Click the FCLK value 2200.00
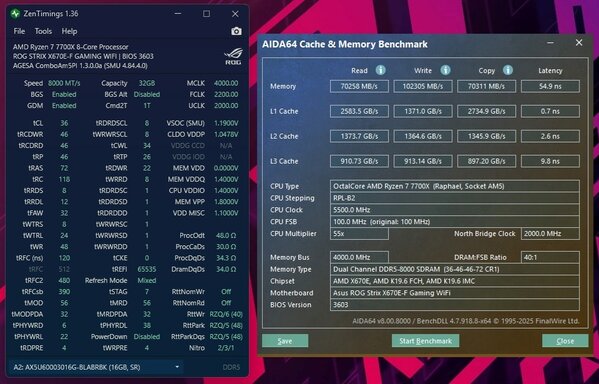This screenshot has width=599, height=384. coord(226,94)
